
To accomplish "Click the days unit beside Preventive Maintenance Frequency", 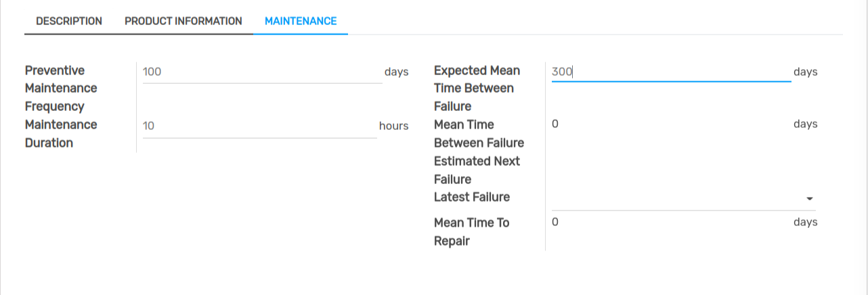I will (x=396, y=72).
